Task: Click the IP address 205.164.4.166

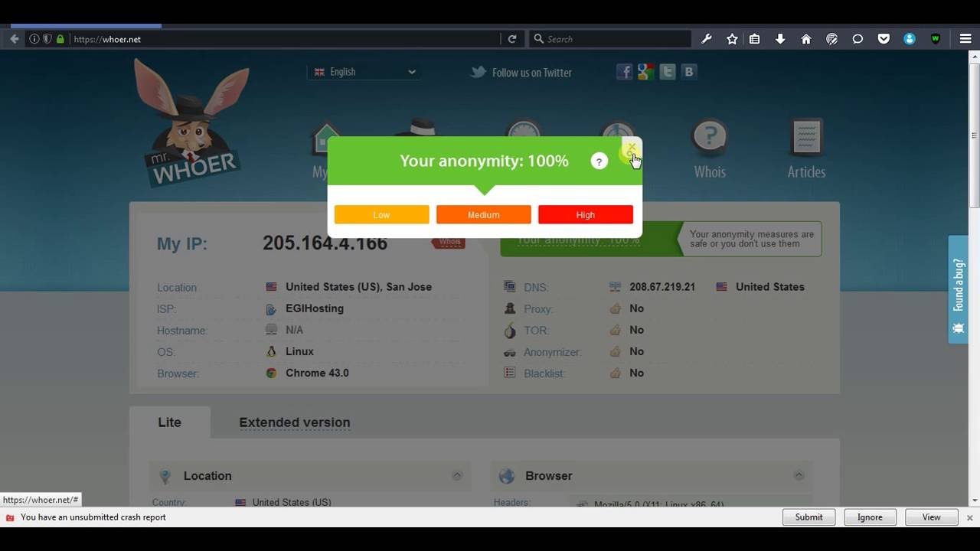Action: coord(325,243)
